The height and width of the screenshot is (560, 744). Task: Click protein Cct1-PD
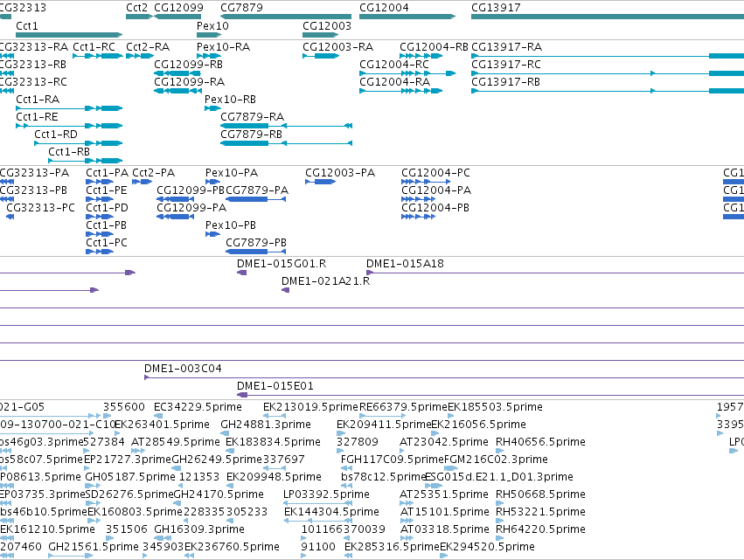coord(100,217)
